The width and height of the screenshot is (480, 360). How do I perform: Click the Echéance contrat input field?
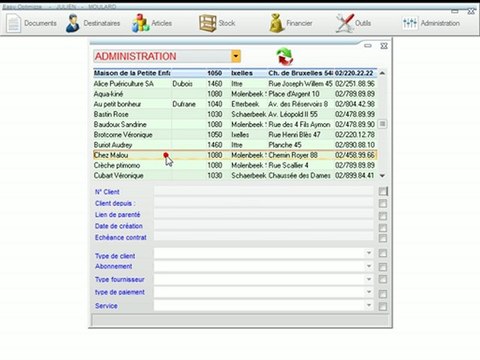click(x=264, y=236)
